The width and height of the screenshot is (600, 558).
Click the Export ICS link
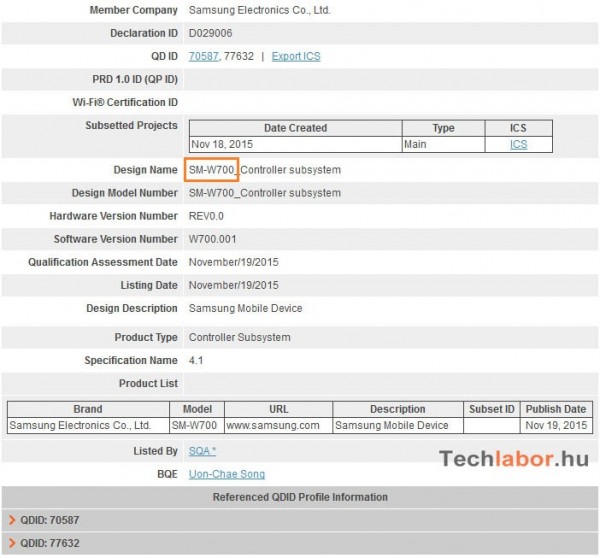[296, 56]
